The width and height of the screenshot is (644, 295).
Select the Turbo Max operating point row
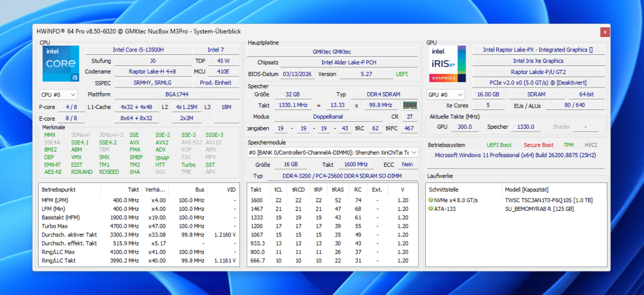tap(139, 226)
